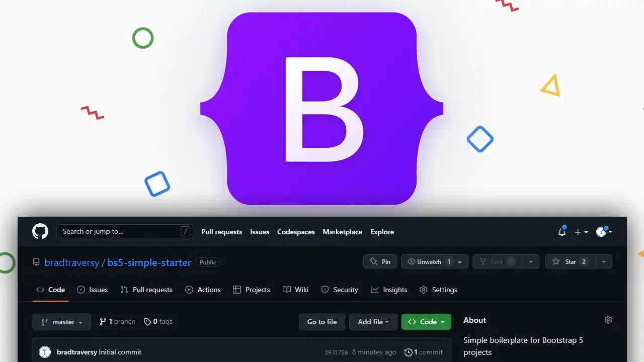This screenshot has height=362, width=644.
Task: Open the Add file dropdown
Action: [373, 322]
